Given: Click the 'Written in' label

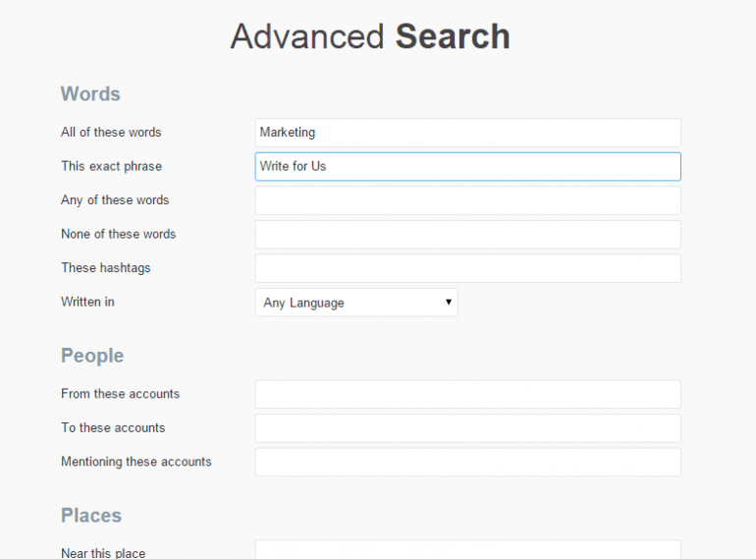Looking at the screenshot, I should click(87, 302).
